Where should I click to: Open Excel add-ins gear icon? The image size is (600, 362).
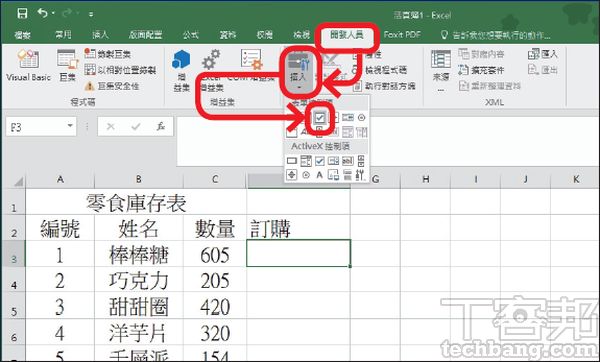[x=211, y=59]
